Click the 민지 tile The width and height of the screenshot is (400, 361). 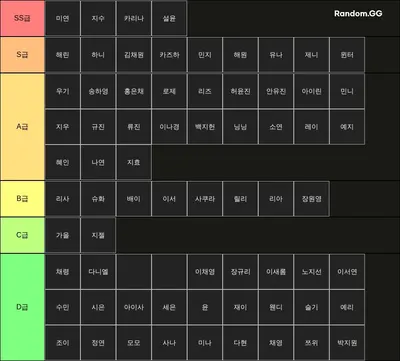pyautogui.click(x=205, y=55)
